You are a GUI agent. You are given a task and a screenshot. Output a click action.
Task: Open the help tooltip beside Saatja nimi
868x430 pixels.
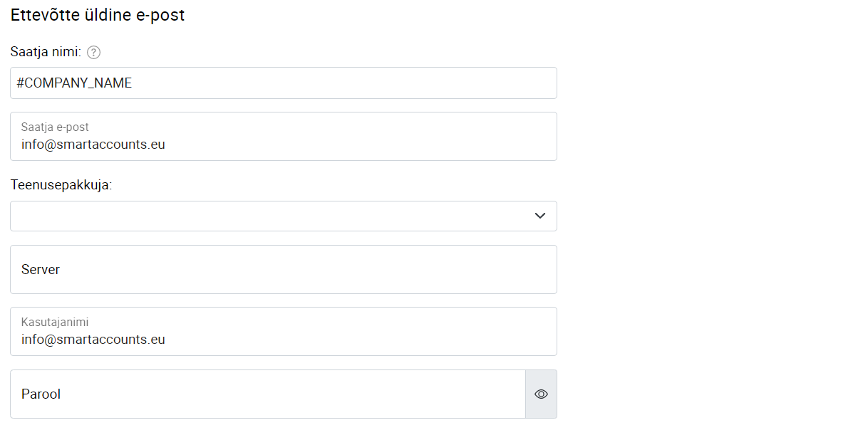(93, 52)
